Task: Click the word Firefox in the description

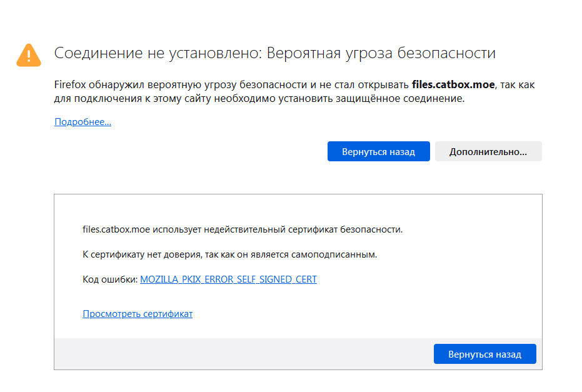Action: [70, 84]
